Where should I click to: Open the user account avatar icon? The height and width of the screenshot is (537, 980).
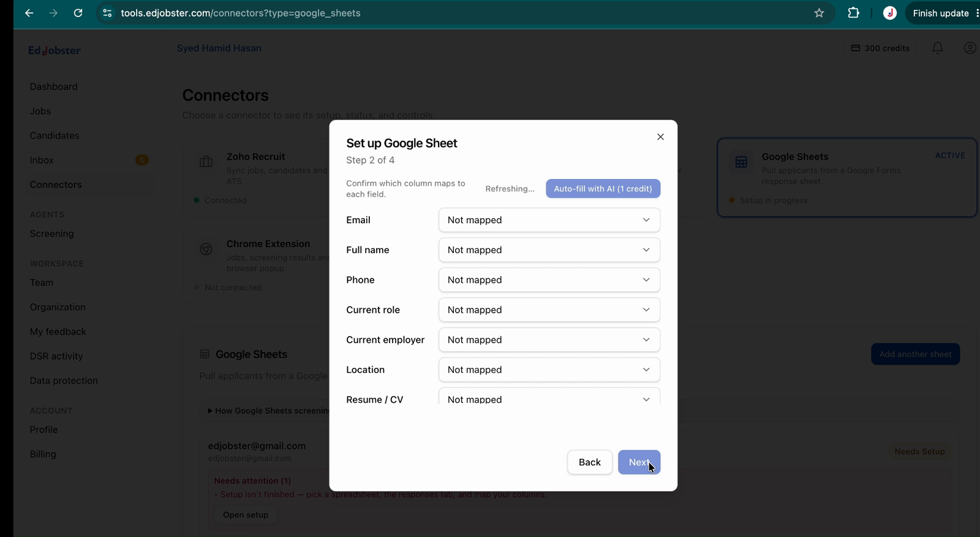click(970, 48)
